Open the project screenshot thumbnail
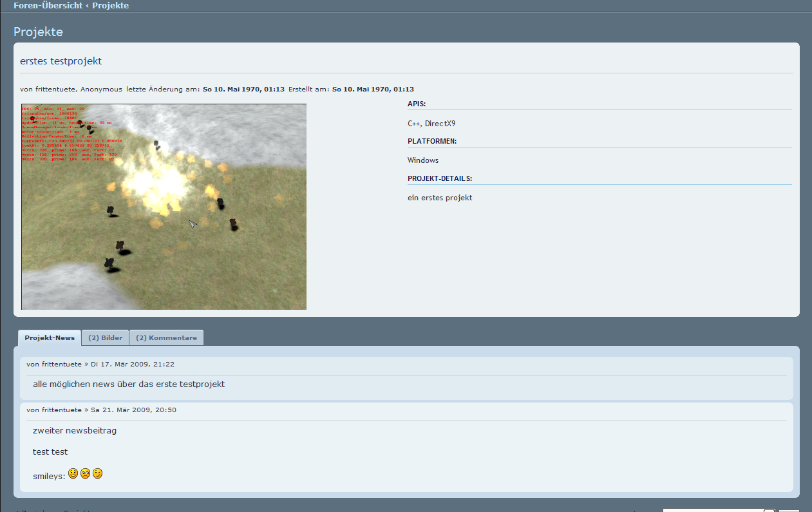The width and height of the screenshot is (812, 512). pyautogui.click(x=164, y=207)
